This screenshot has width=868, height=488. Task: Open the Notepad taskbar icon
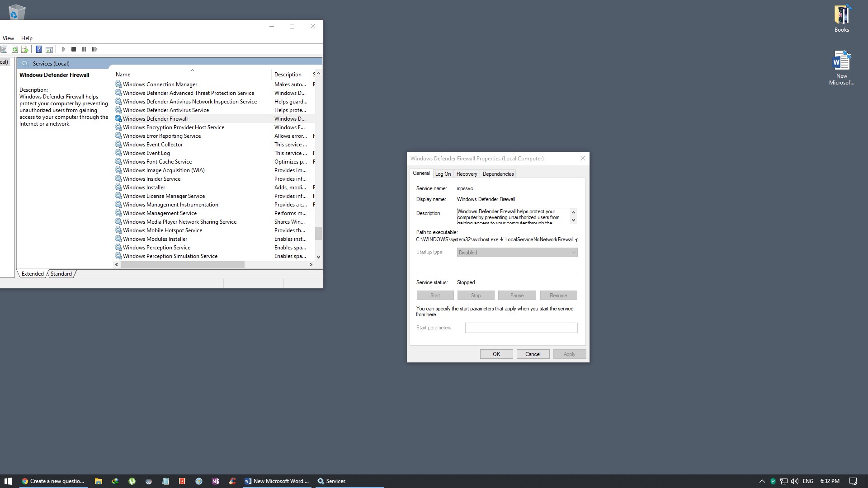click(165, 481)
